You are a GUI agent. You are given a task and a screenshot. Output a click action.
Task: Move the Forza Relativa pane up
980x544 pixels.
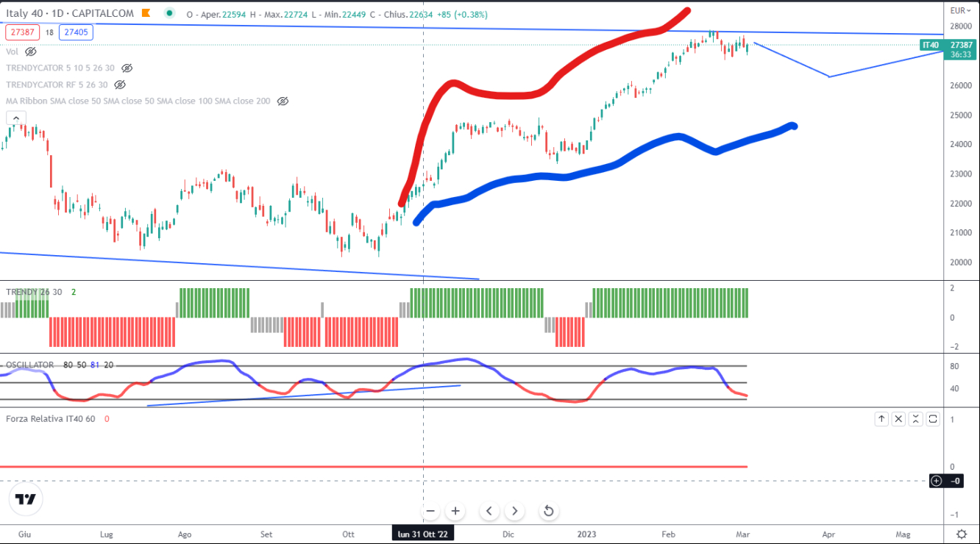tap(881, 419)
